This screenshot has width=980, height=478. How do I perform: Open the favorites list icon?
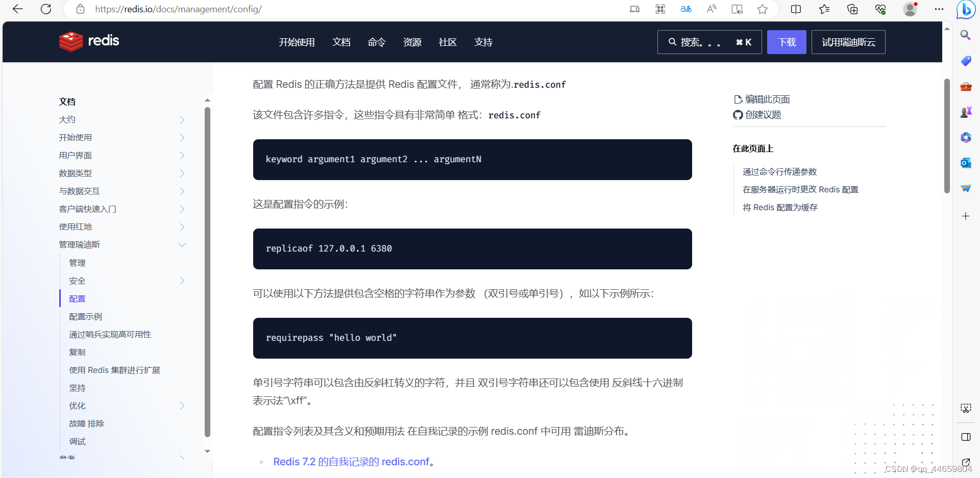(824, 9)
